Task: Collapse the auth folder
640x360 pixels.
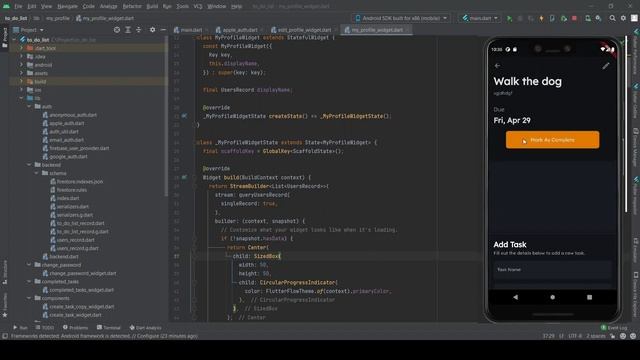Action: point(29,107)
